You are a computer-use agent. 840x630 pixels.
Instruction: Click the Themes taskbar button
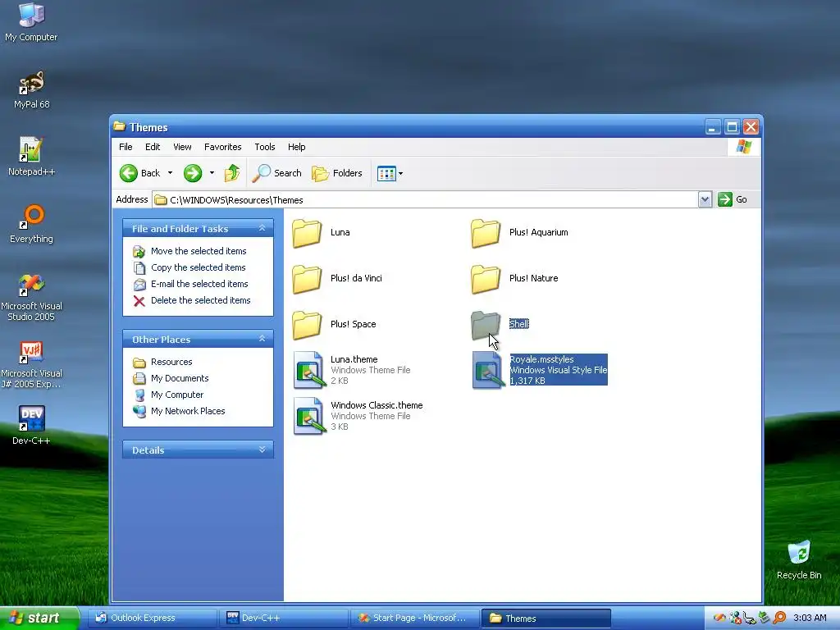click(546, 619)
